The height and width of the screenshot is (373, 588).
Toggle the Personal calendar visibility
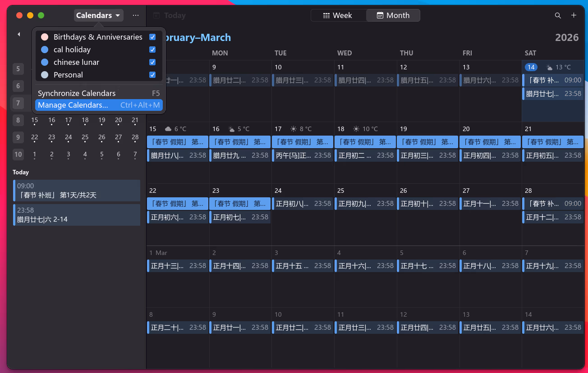click(152, 75)
